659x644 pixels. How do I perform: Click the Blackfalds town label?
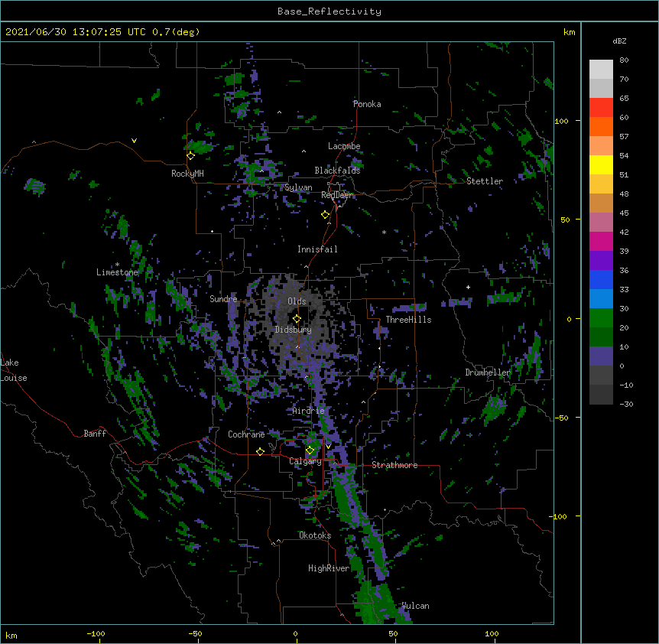point(337,171)
